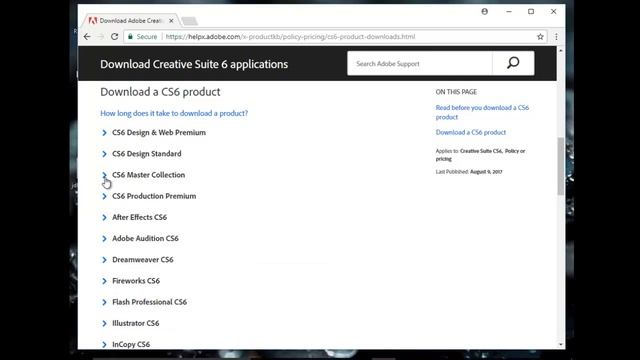Screen dimensions: 640x360
Task: Focus the Search Adobe Support field
Action: tap(420, 63)
